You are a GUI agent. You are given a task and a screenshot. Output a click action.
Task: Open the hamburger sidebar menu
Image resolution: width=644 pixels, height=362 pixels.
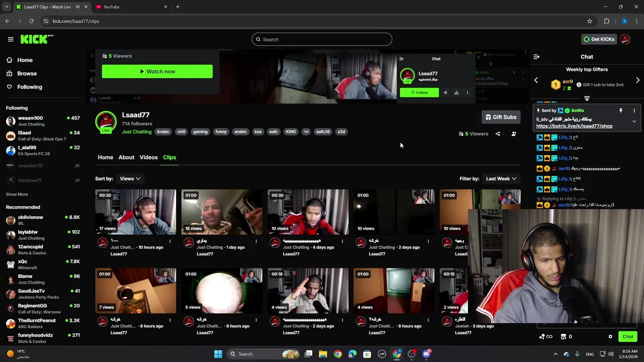pyautogui.click(x=11, y=39)
